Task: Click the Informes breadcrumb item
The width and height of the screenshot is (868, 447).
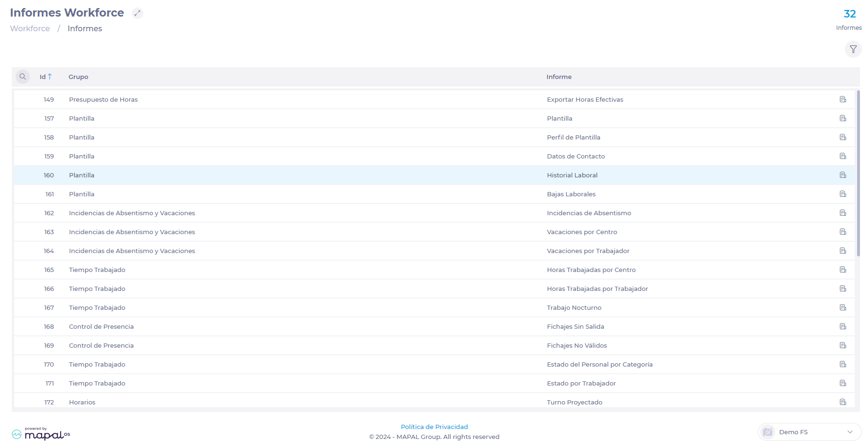Action: click(x=85, y=28)
